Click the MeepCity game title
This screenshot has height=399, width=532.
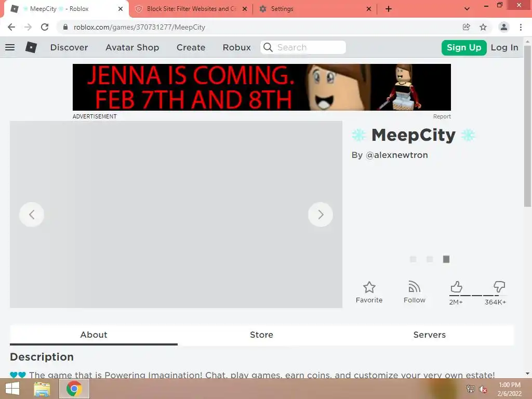pos(414,135)
